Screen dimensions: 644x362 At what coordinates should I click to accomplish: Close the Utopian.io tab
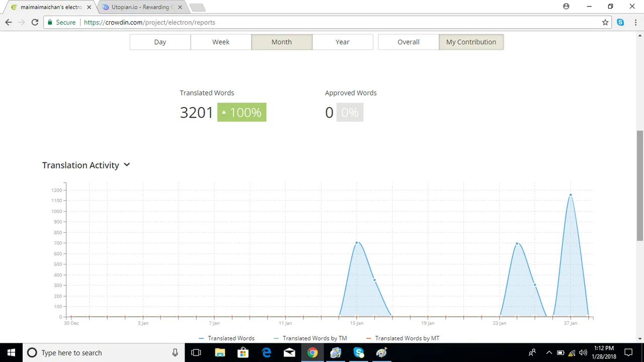(181, 7)
